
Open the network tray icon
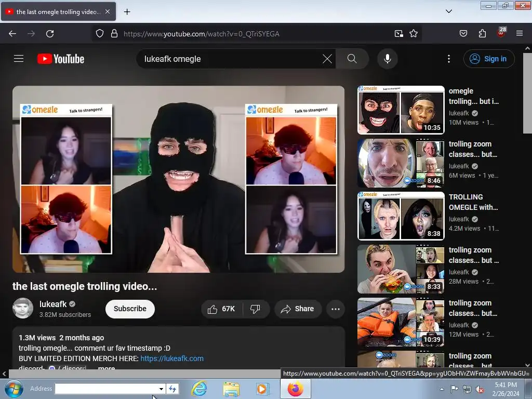point(467,389)
